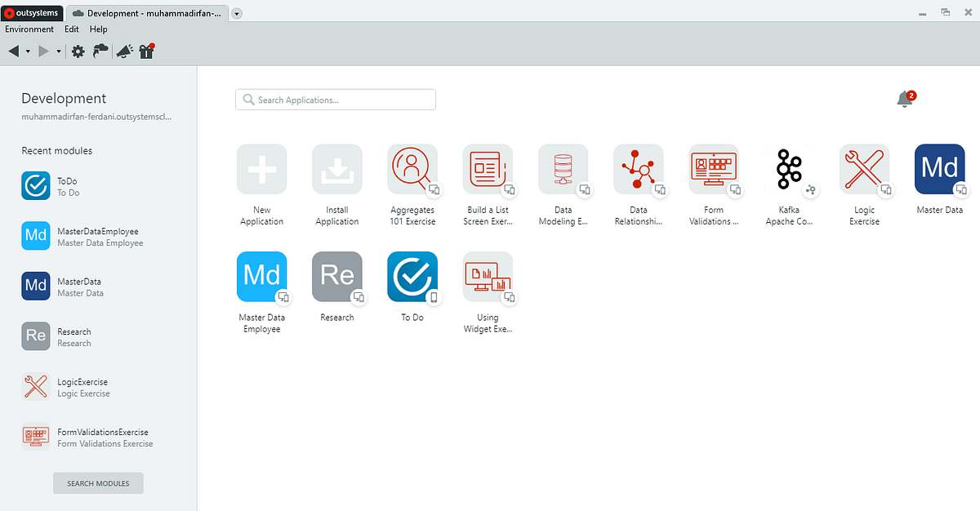Open the New Application plus icon

coord(261,169)
